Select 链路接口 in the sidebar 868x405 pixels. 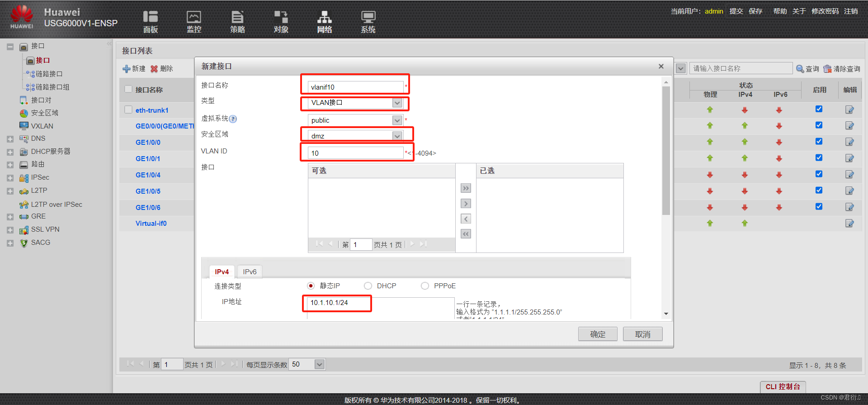pos(49,74)
